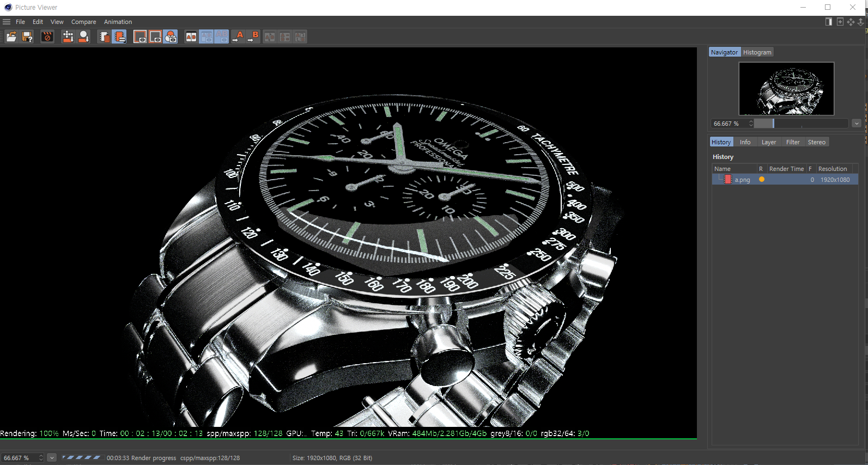Maximize the Picture Viewer window
Viewport: 868px width, 465px height.
point(828,7)
